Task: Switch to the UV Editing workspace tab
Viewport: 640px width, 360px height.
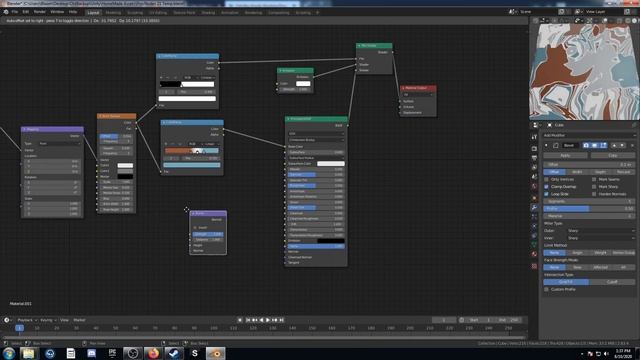Action: pyautogui.click(x=158, y=13)
